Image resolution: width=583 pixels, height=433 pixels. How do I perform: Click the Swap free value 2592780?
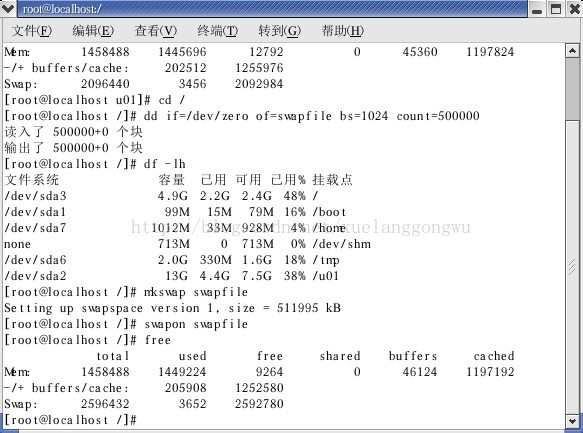coord(259,404)
